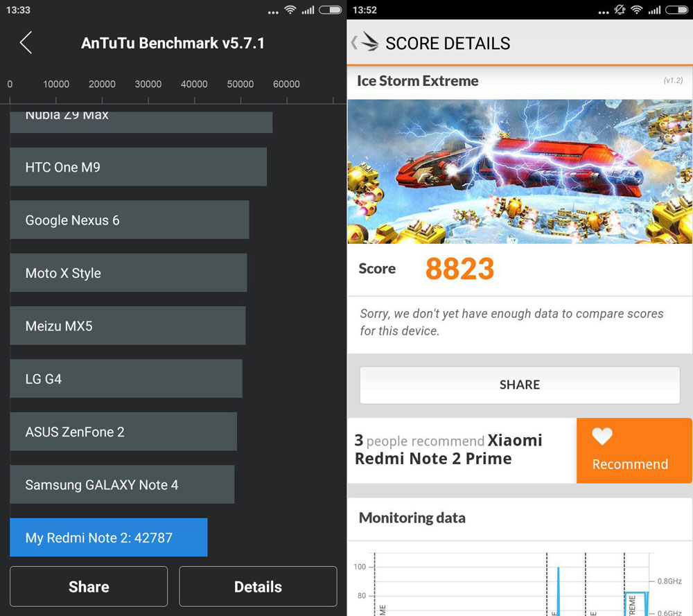This screenshot has height=616, width=693.
Task: Select the Moto X Style bar
Action: 129,272
